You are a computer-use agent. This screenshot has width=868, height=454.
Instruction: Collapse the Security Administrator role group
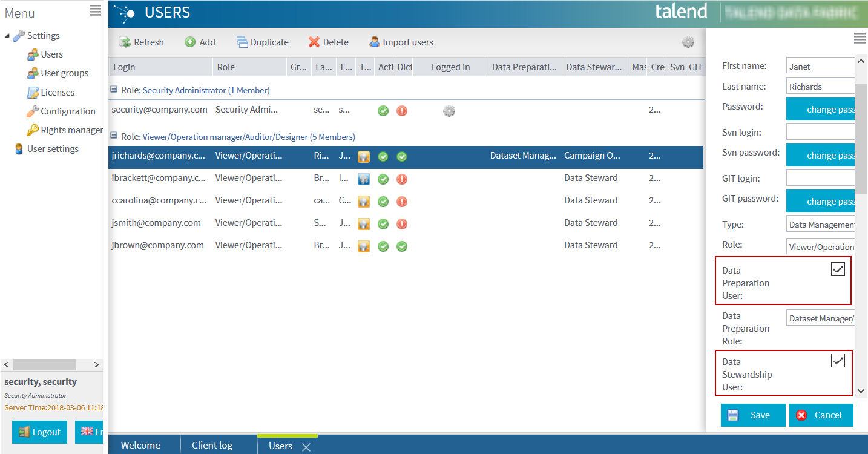114,90
